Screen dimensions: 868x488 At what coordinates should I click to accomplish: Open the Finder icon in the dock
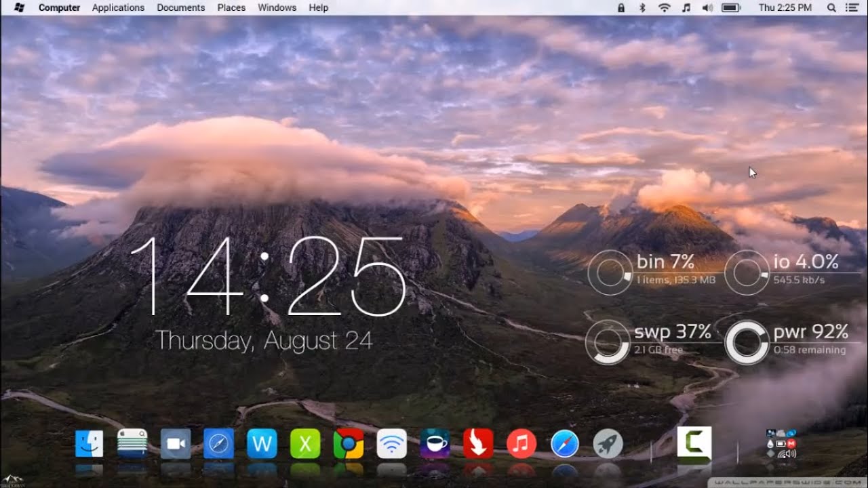[x=89, y=444]
